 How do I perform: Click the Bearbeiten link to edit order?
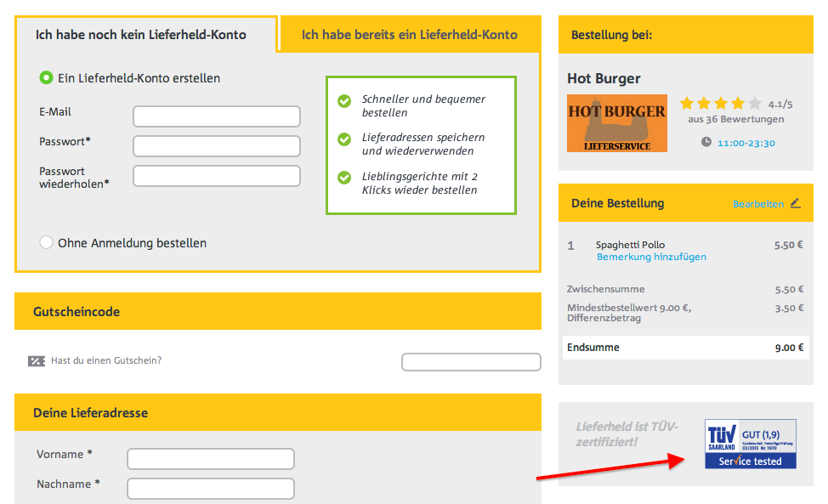pos(758,204)
